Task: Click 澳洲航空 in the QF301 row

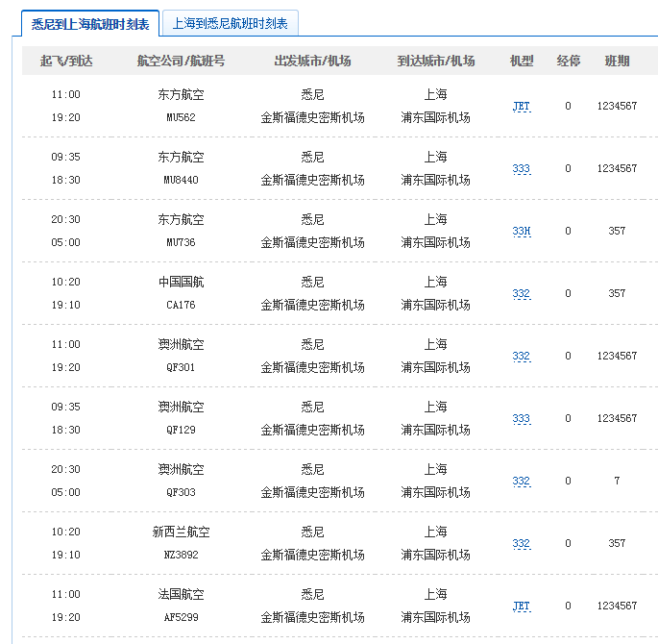Action: pyautogui.click(x=181, y=345)
